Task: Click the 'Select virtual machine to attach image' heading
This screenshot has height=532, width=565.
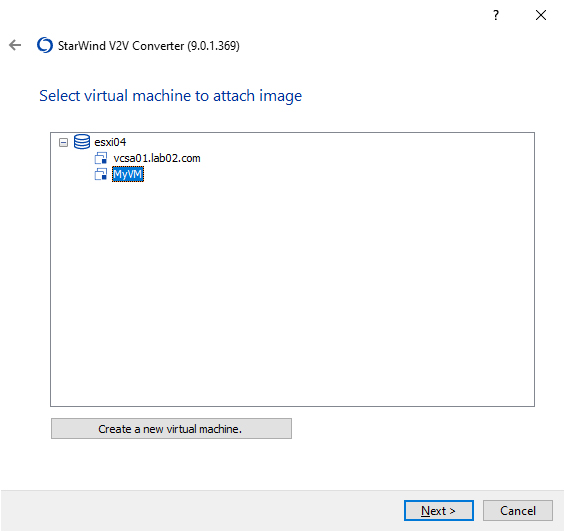Action: [x=170, y=96]
